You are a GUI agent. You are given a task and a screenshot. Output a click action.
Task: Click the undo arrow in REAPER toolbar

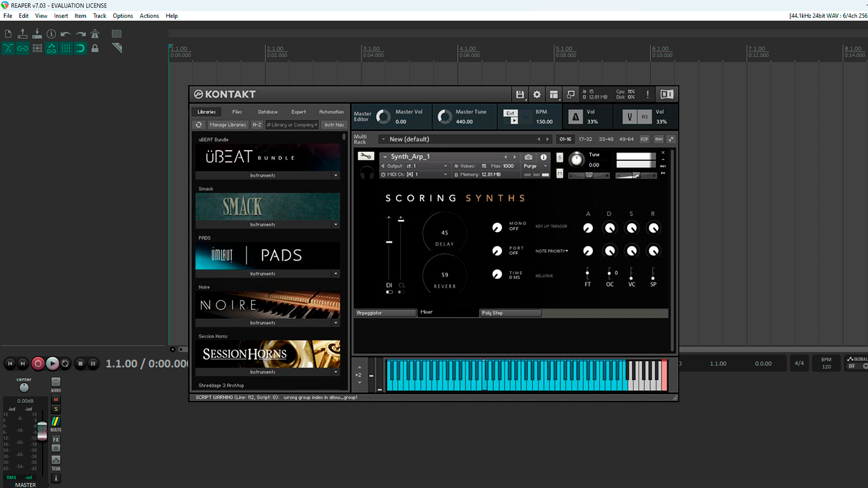pos(66,34)
